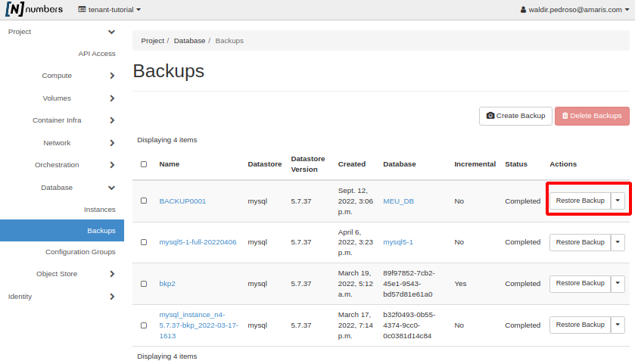Click the Created column header
635x364 pixels.
(351, 164)
